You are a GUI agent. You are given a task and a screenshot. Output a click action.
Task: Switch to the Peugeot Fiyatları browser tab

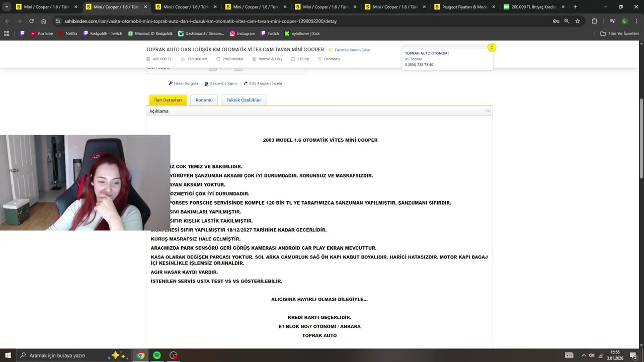[465, 7]
